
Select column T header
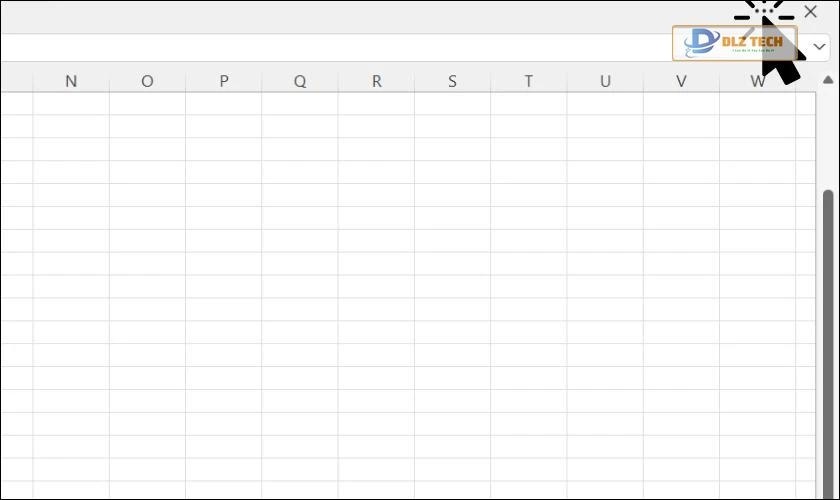(x=528, y=81)
